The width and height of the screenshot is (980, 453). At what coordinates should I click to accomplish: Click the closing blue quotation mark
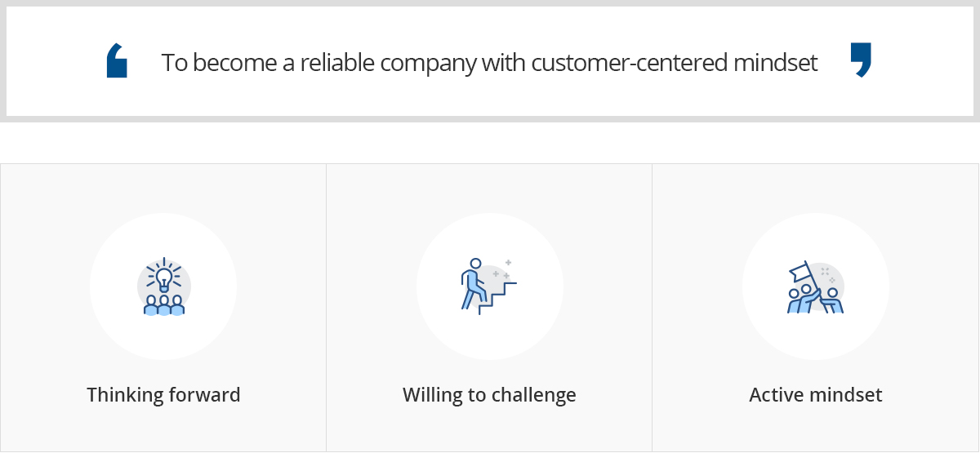(x=861, y=60)
